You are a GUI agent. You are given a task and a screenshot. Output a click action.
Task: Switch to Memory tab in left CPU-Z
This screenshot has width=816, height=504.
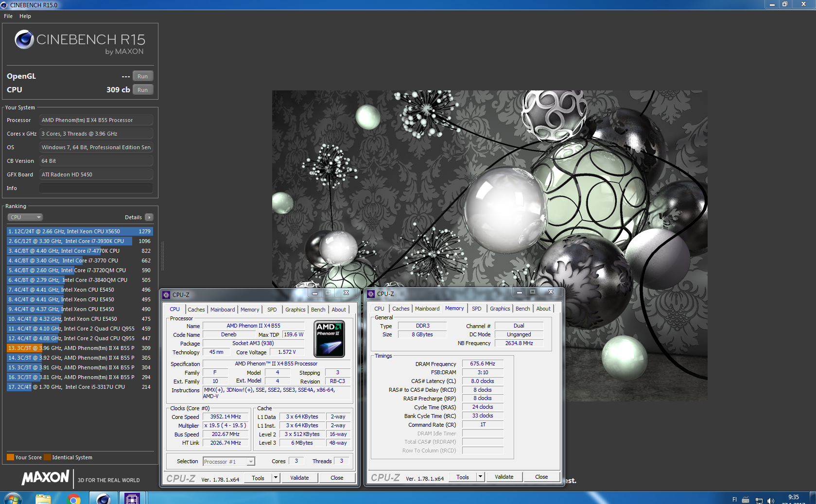[x=250, y=310]
